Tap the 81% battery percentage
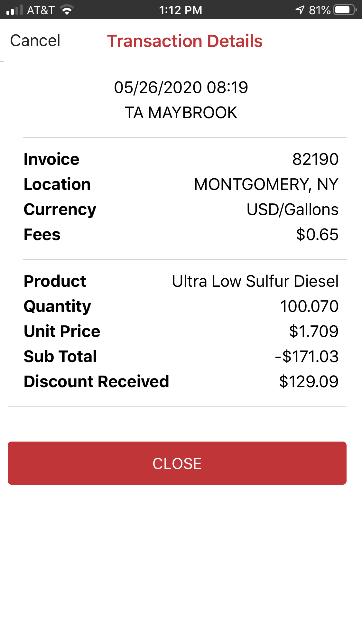The width and height of the screenshot is (362, 644). 319,10
